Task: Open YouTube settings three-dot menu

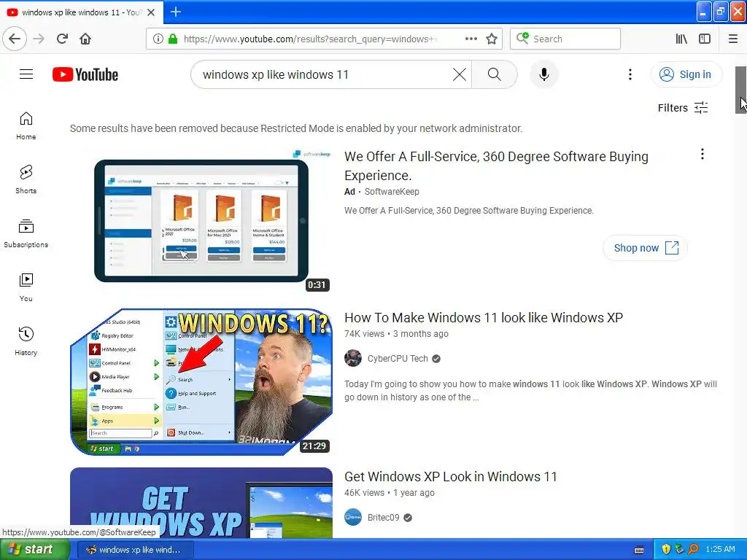Action: tap(630, 74)
